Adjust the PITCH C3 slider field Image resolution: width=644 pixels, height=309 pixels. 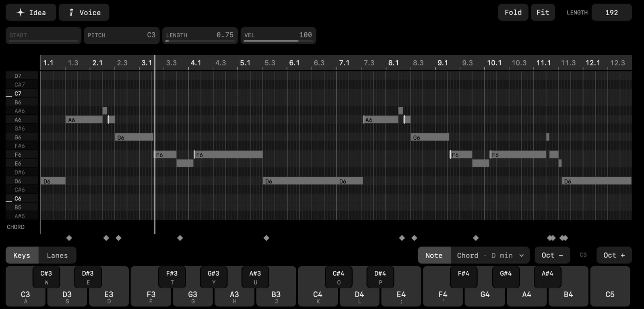122,35
